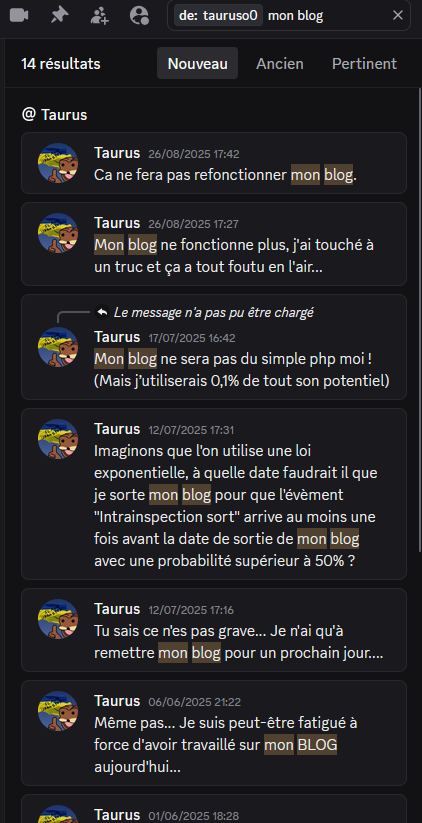
Task: Jump to message 'Mon blog ne fonctionne plus'
Action: tap(214, 244)
